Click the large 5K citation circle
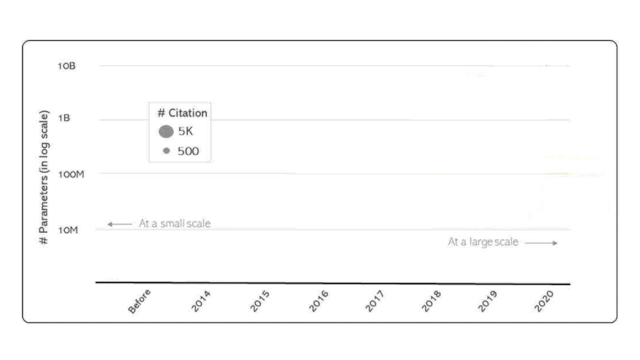 166,131
